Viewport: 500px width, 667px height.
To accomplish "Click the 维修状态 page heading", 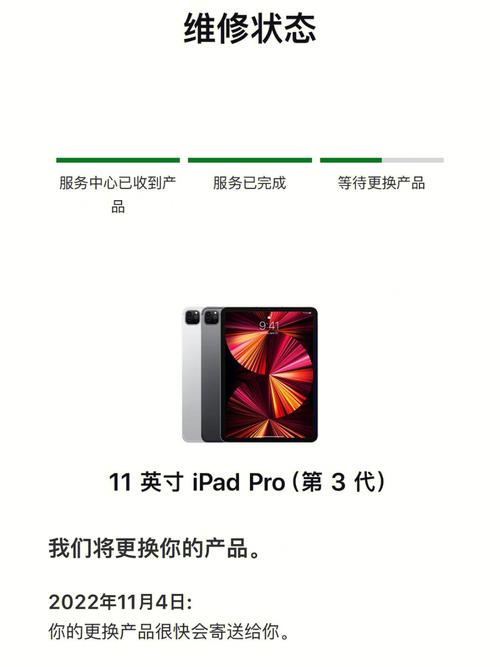I will click(x=250, y=29).
